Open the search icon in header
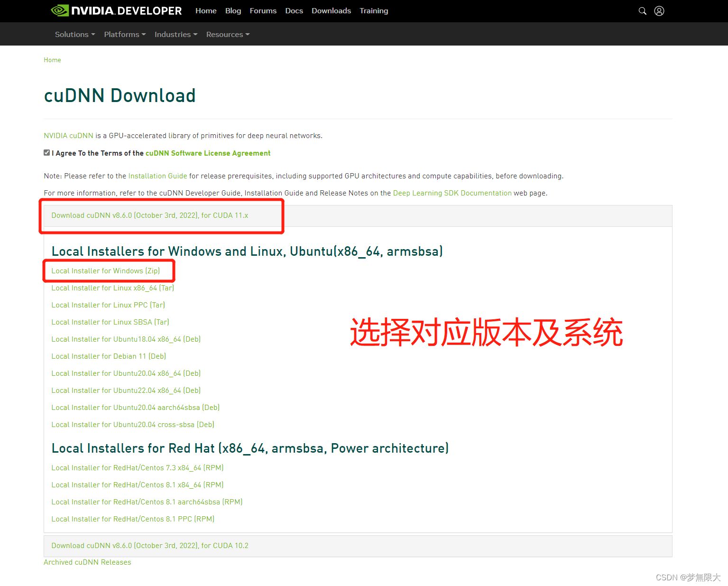This screenshot has width=728, height=586. (x=643, y=11)
